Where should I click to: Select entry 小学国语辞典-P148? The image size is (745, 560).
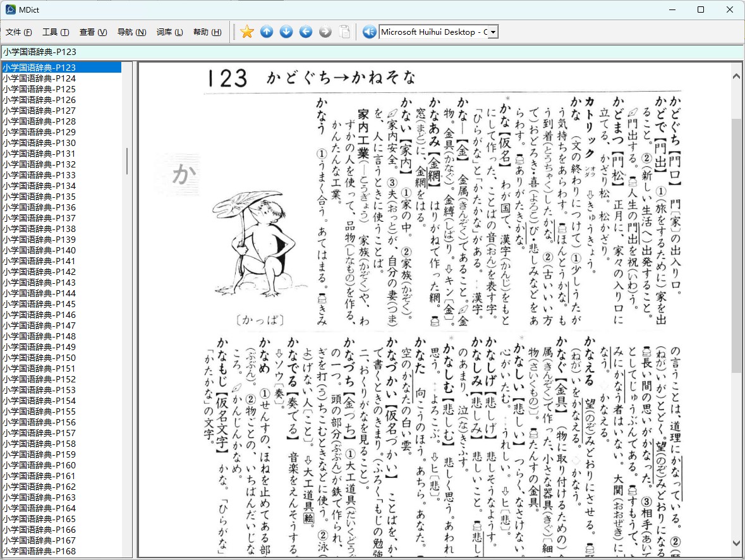61,336
